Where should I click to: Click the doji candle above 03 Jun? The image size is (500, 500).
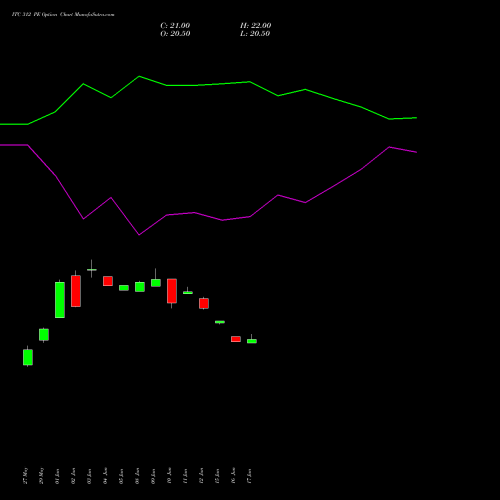92,269
